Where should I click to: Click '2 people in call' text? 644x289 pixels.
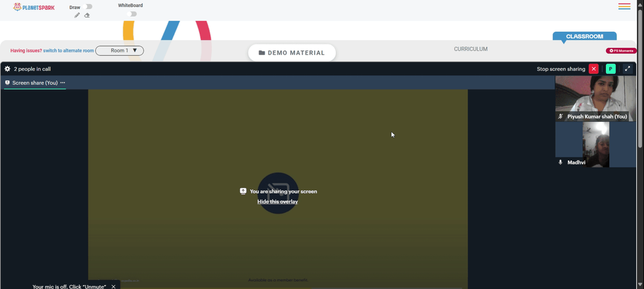click(32, 69)
